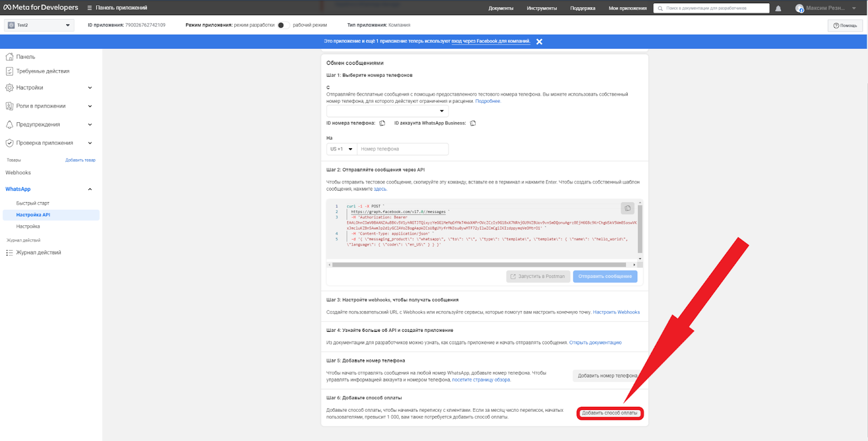Expand the Проверка приложения chevron
The image size is (868, 441).
pyautogui.click(x=90, y=143)
